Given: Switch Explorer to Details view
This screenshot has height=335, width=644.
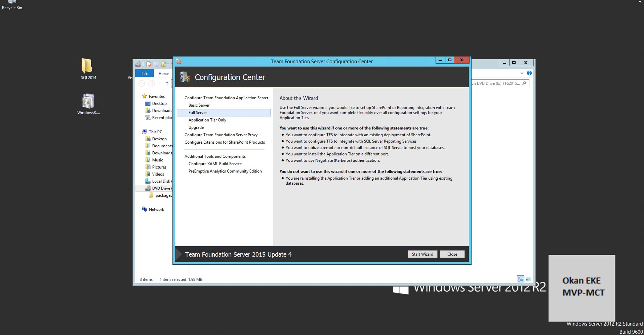Looking at the screenshot, I should pos(521,279).
